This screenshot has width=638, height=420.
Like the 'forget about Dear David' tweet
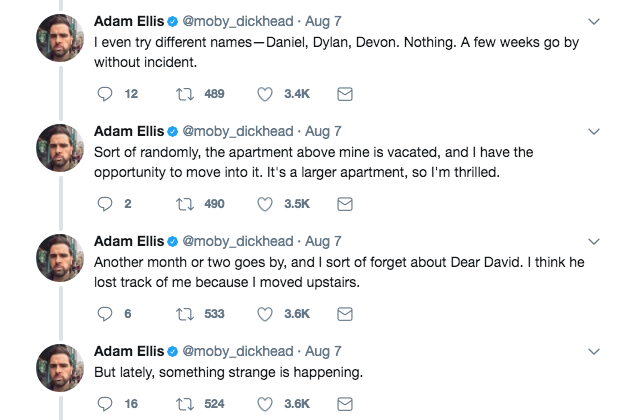click(266, 313)
